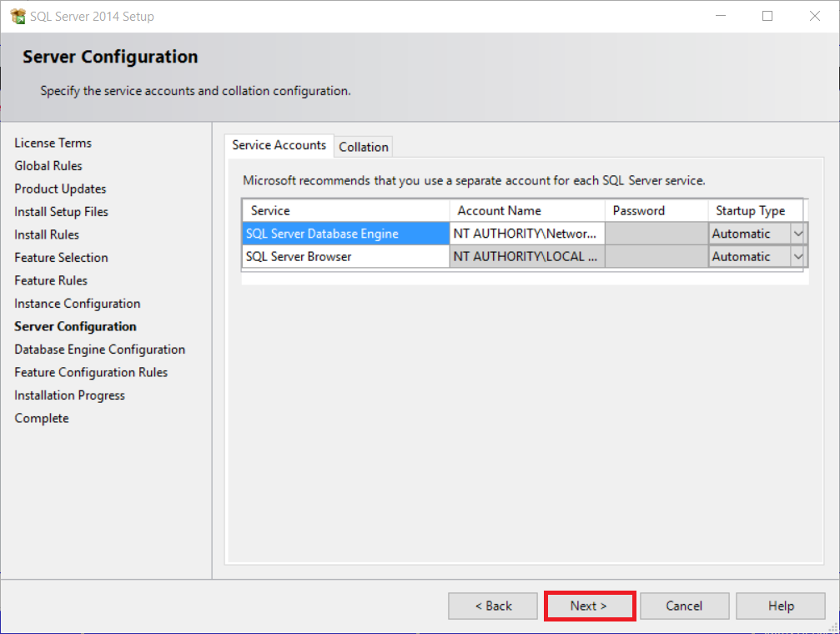Screen dimensions: 840x634
Task: Select Install Rules step
Action: pos(47,234)
